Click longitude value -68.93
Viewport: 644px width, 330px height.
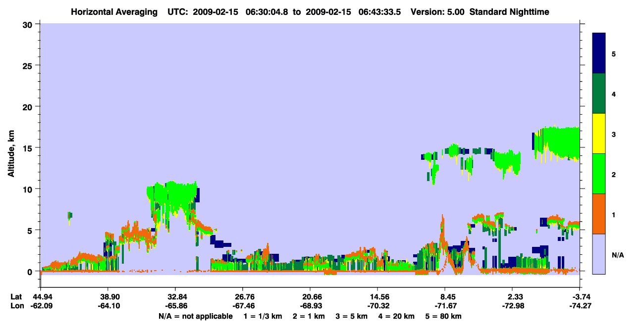point(310,306)
